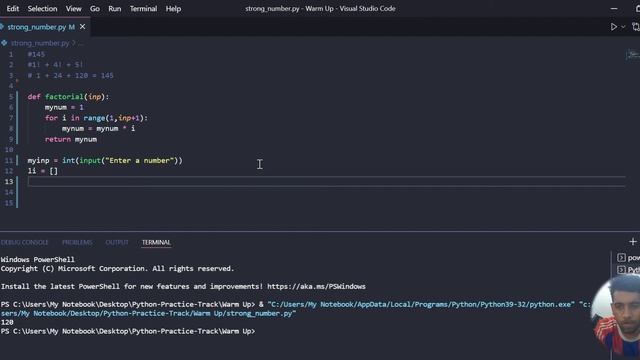Switch to the Problems panel tab
The height and width of the screenshot is (360, 640).
tap(77, 242)
